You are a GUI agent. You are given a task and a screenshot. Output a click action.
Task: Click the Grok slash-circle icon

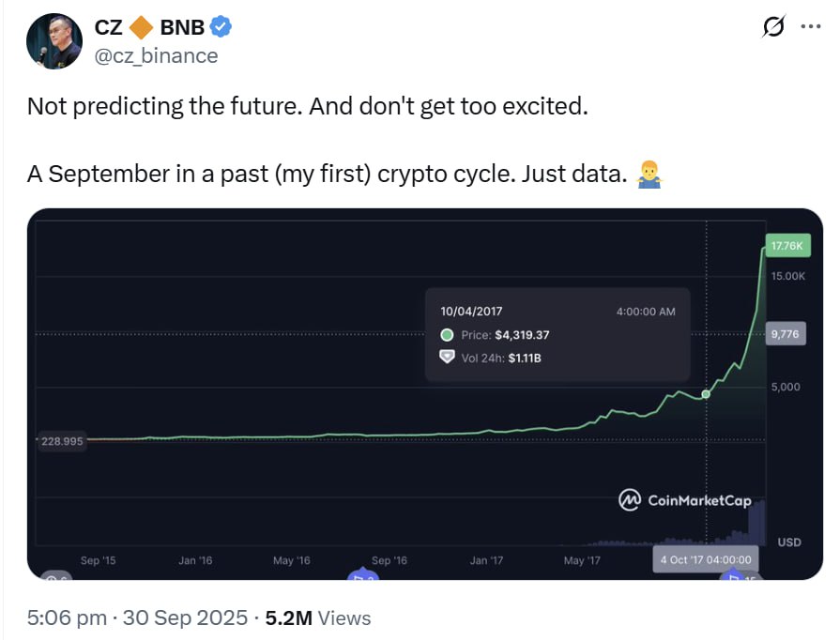[x=773, y=27]
